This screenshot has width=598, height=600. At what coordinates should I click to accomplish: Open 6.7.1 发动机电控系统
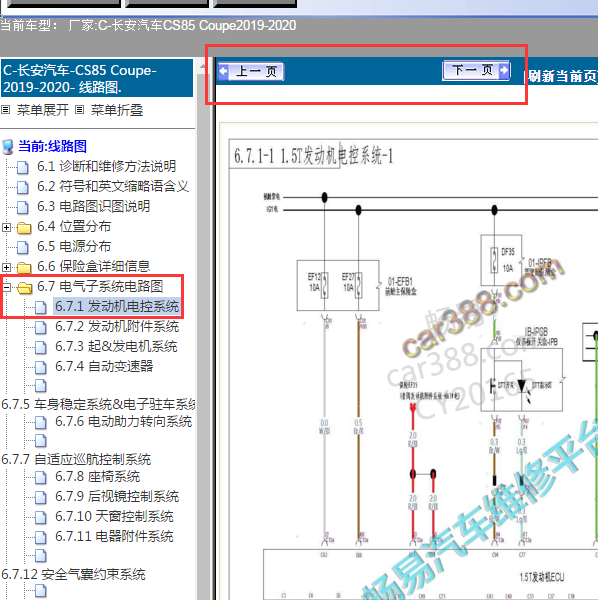point(117,307)
